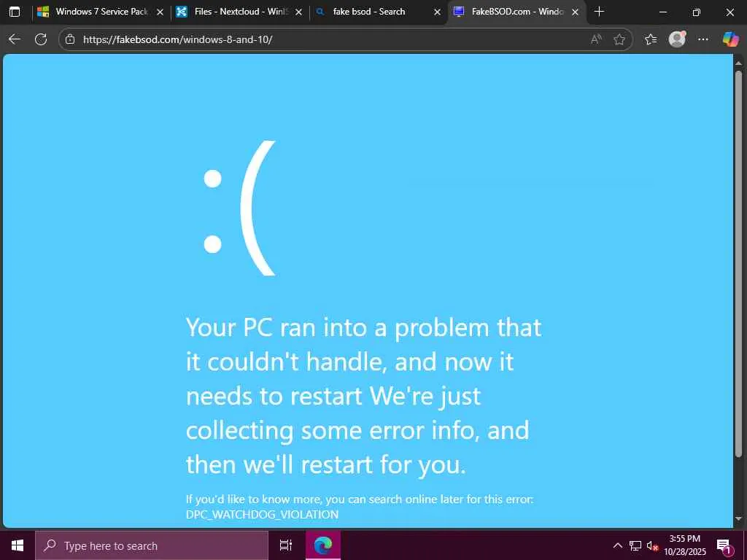
Task: Show hidden system tray icons
Action: click(617, 545)
